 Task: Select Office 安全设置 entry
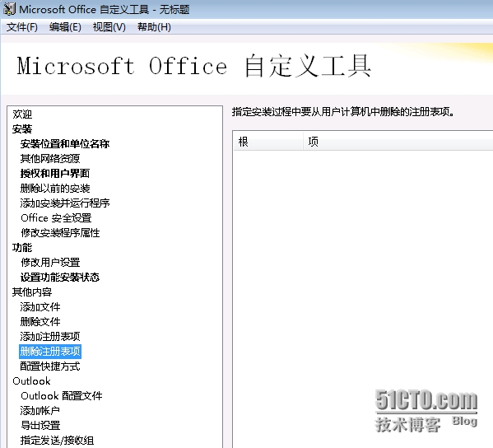click(56, 217)
